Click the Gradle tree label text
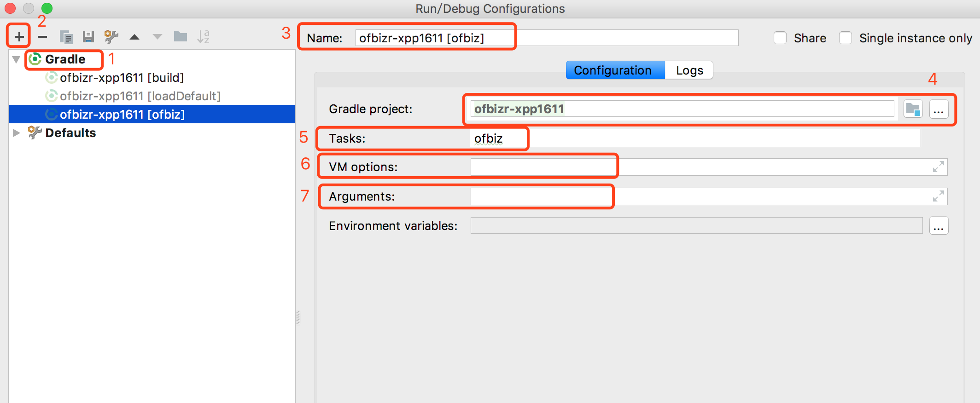Viewport: 980px width, 403px height. (x=65, y=59)
